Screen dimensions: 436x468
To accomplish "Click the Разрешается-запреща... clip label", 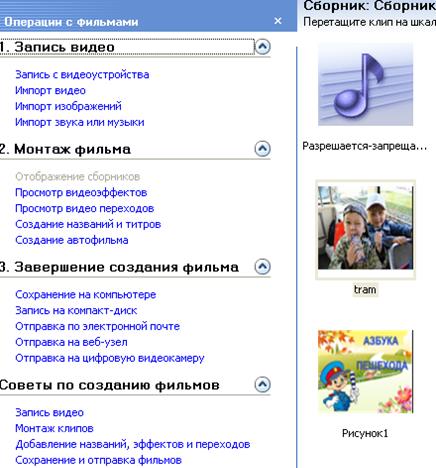I will click(365, 146).
